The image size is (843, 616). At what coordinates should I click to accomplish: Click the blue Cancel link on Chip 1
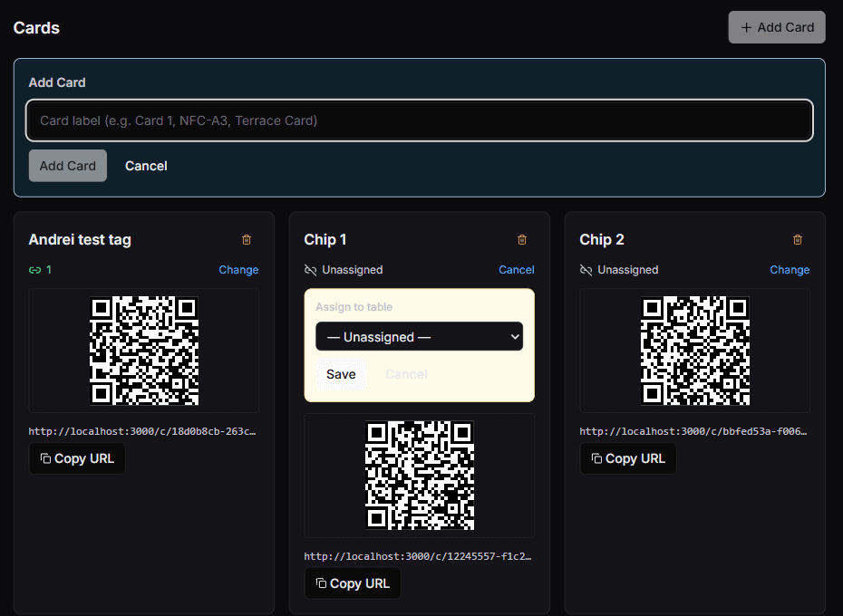click(x=516, y=270)
